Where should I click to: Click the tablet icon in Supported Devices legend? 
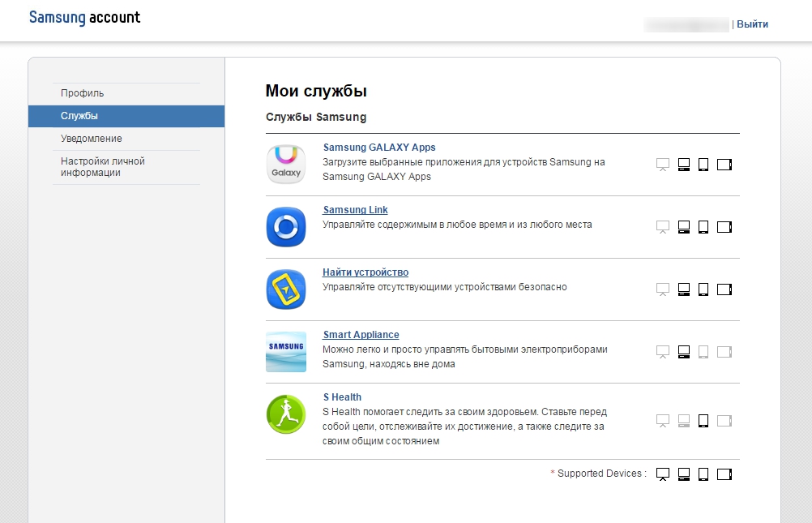coord(724,474)
